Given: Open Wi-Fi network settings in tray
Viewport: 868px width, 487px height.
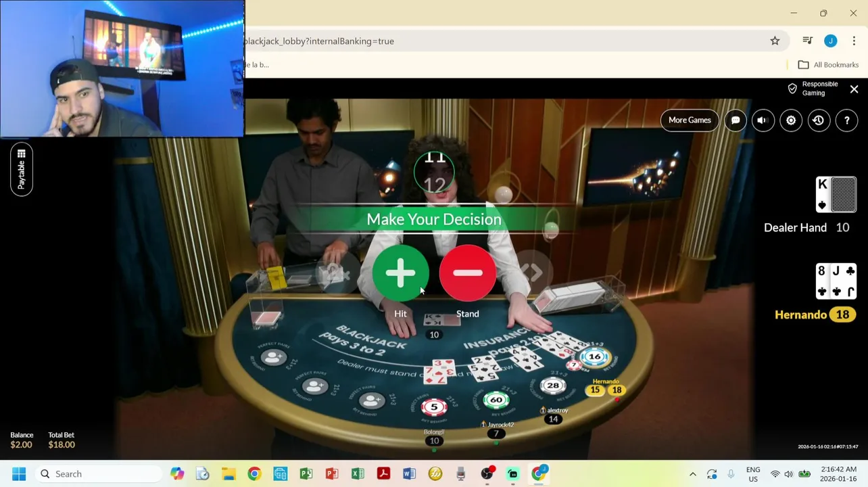Looking at the screenshot, I should (775, 474).
